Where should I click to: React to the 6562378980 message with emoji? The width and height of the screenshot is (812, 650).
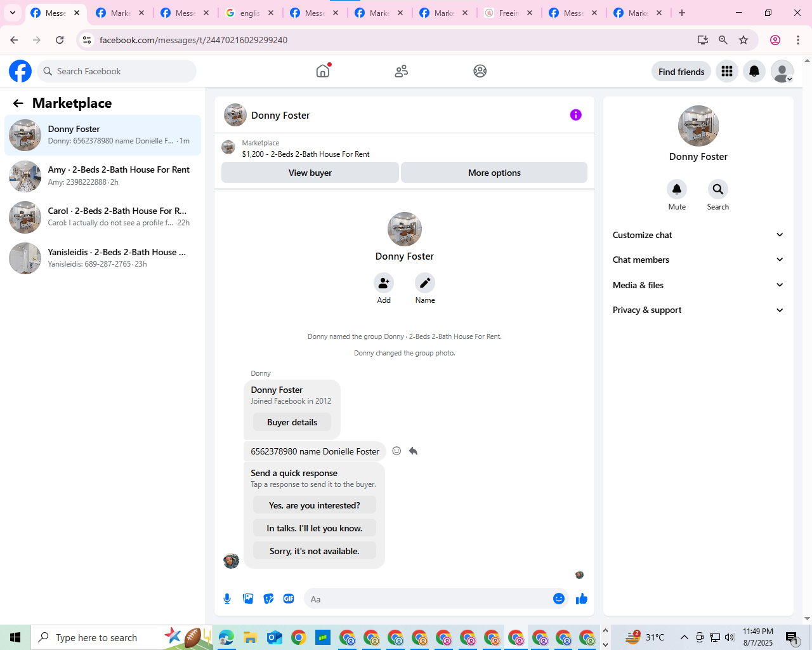396,451
